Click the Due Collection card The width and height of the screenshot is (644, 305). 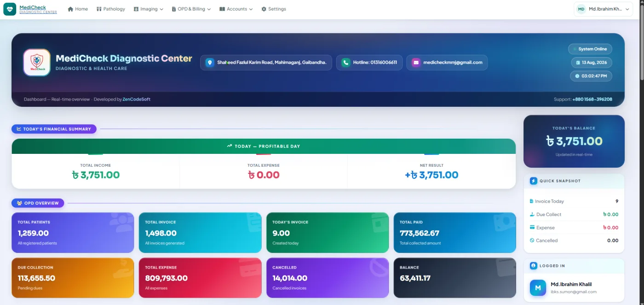tap(73, 278)
